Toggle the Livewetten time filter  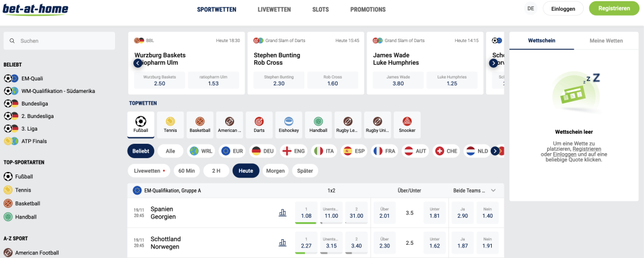click(x=150, y=171)
